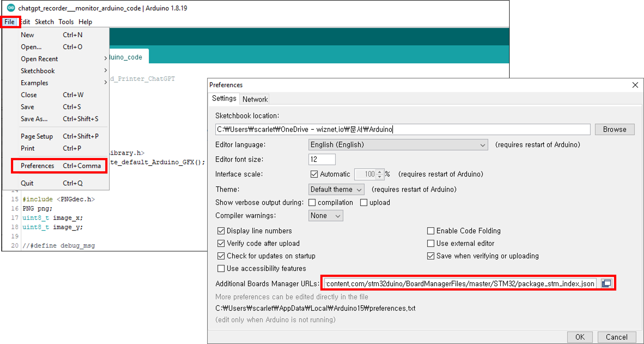Viewport: 644px width, 344px height.
Task: Enable Use external editor
Action: pyautogui.click(x=430, y=243)
